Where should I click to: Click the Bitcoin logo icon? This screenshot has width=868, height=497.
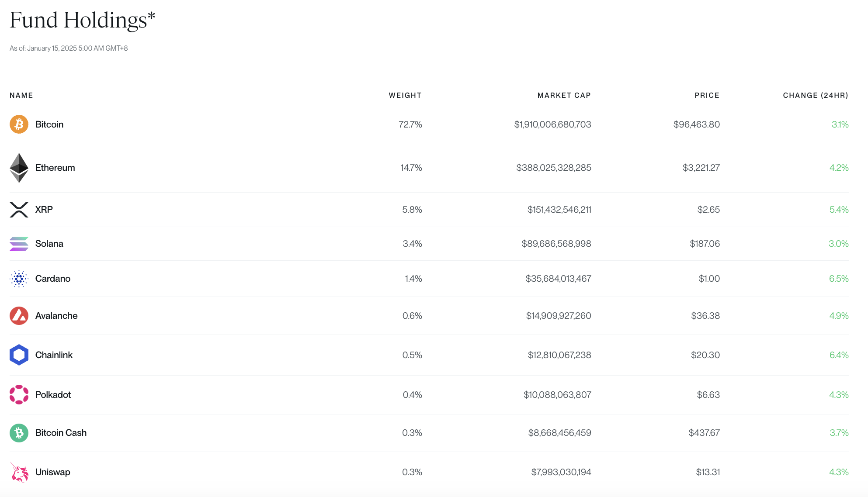[19, 124]
